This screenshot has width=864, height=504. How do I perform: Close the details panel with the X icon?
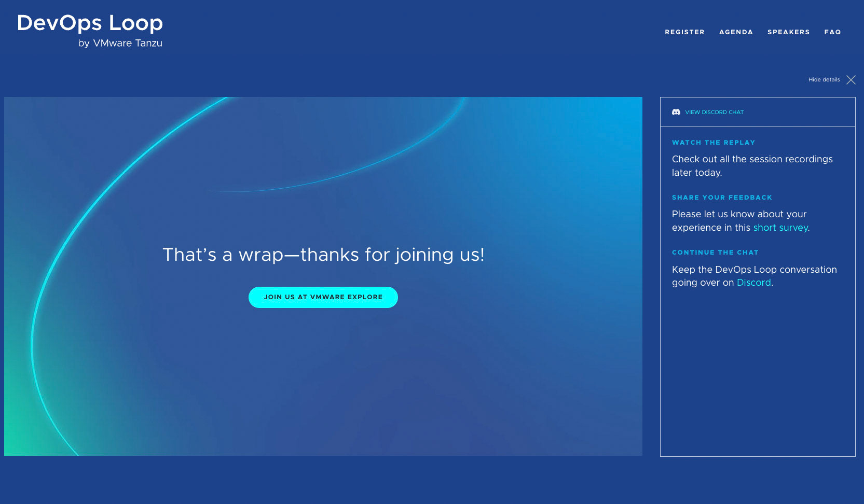[851, 80]
